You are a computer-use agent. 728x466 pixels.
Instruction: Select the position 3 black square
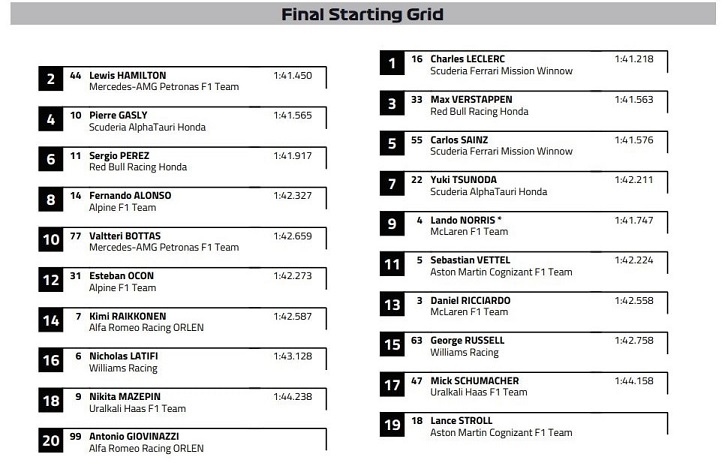(x=392, y=103)
